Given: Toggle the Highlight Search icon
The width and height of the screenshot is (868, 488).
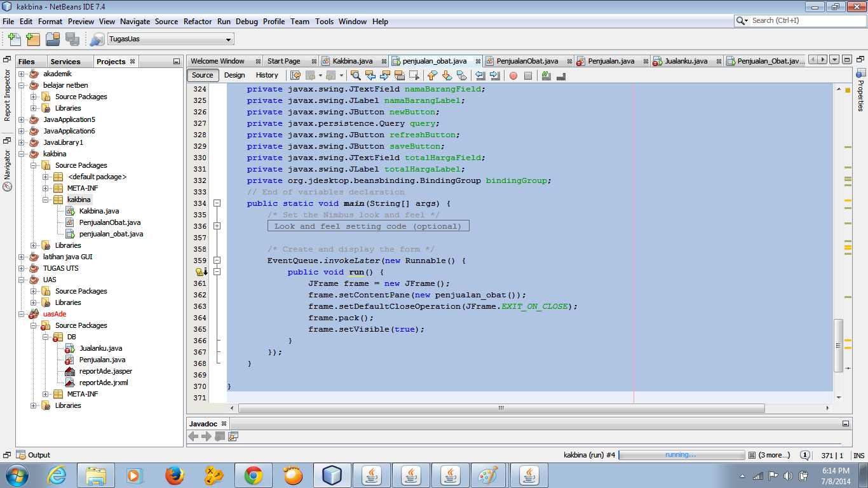Looking at the screenshot, I should [400, 76].
